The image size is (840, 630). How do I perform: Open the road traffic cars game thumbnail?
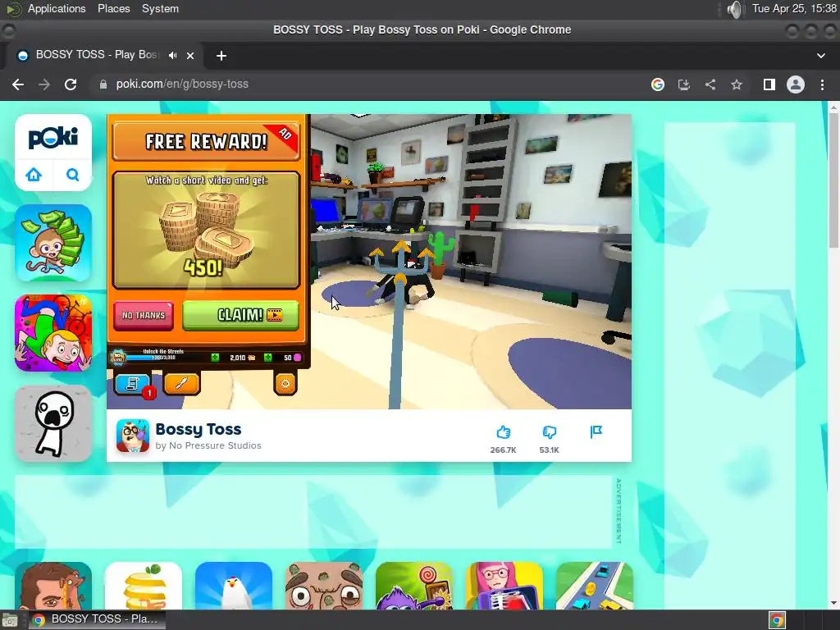coord(595,586)
